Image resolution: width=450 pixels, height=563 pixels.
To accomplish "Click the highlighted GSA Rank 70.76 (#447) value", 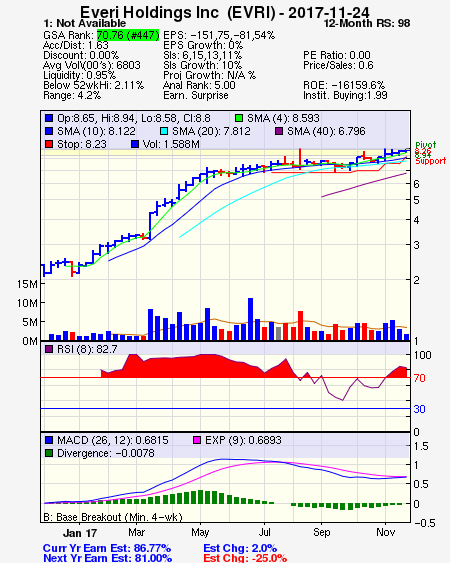I will click(x=128, y=35).
